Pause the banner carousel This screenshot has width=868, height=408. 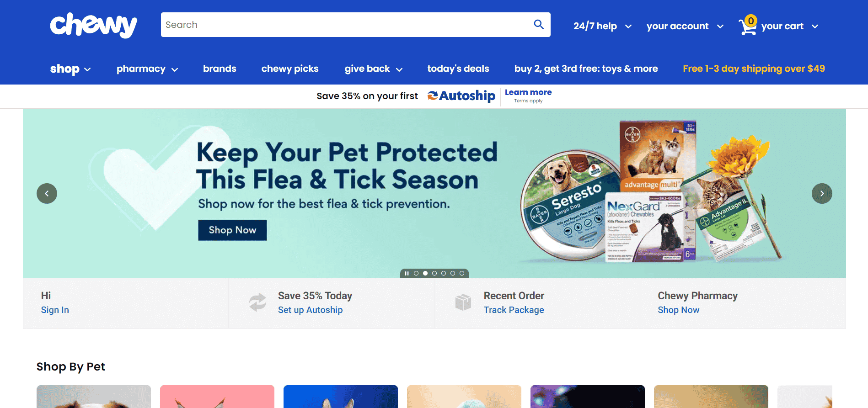[x=407, y=273]
